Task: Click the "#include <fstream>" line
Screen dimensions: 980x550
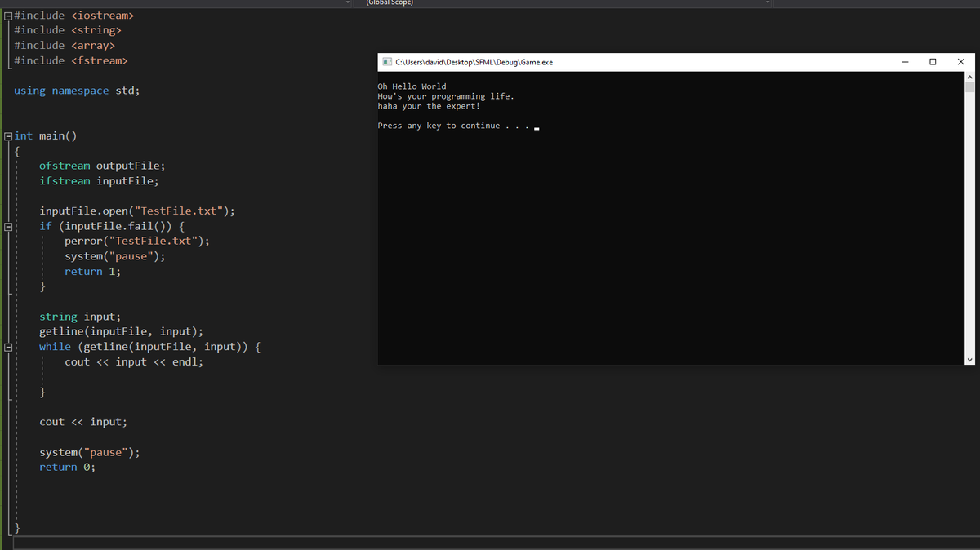Action: click(71, 60)
